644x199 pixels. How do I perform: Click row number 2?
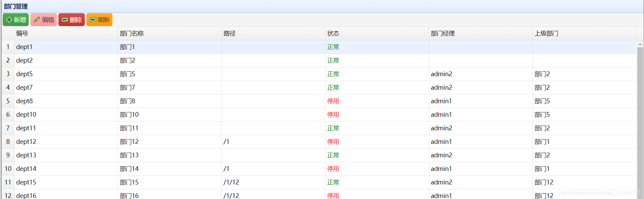(8, 61)
